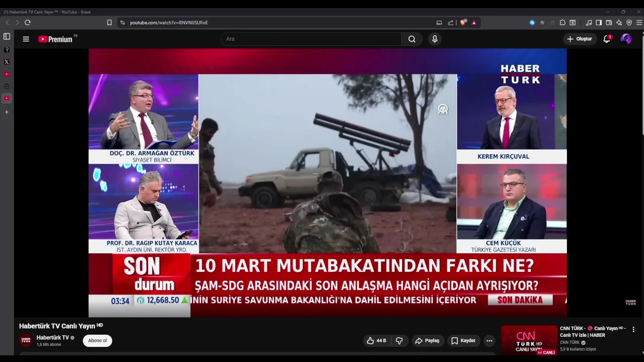Reload the page with the refresh icon

click(x=28, y=23)
